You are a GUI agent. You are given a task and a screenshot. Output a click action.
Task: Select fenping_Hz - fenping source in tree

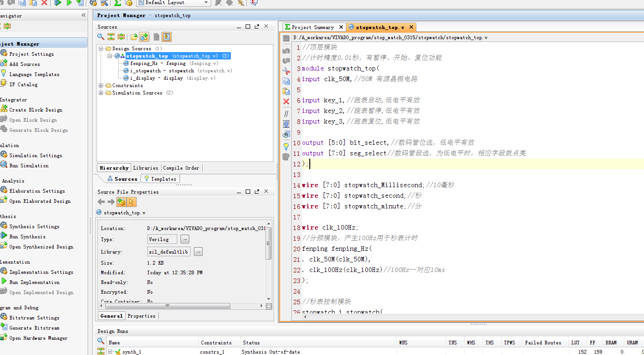pos(170,63)
